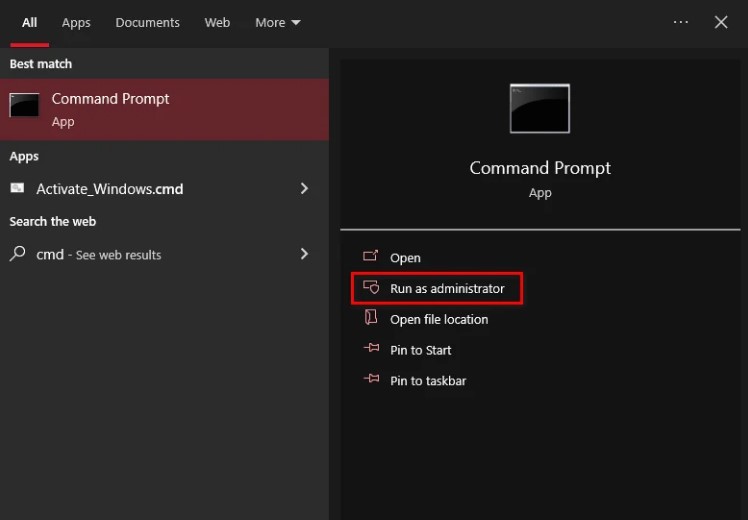Click the Pin to Start pin icon
Image resolution: width=748 pixels, height=520 pixels.
point(371,350)
